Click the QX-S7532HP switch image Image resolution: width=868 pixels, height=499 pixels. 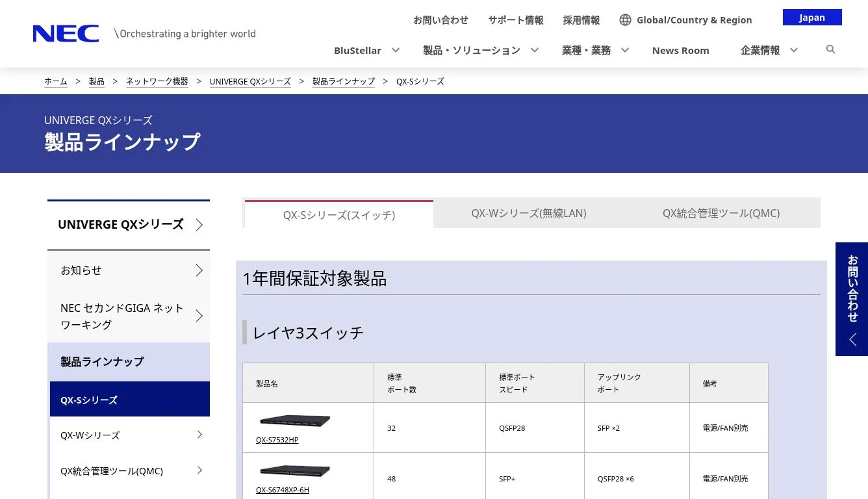(x=295, y=420)
